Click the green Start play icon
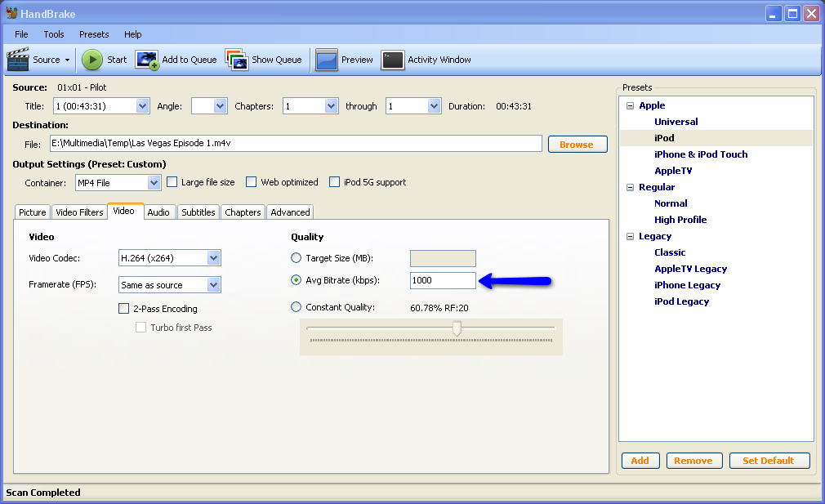825x504 pixels. [x=92, y=60]
